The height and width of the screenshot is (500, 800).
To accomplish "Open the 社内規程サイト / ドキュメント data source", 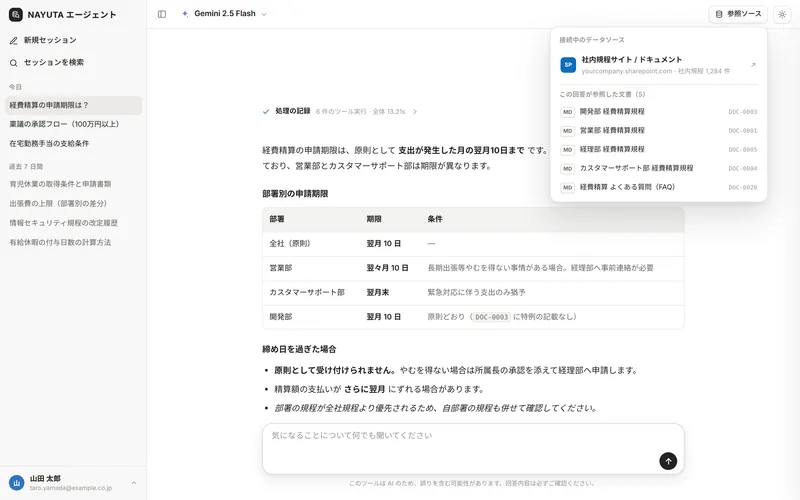I will (659, 65).
